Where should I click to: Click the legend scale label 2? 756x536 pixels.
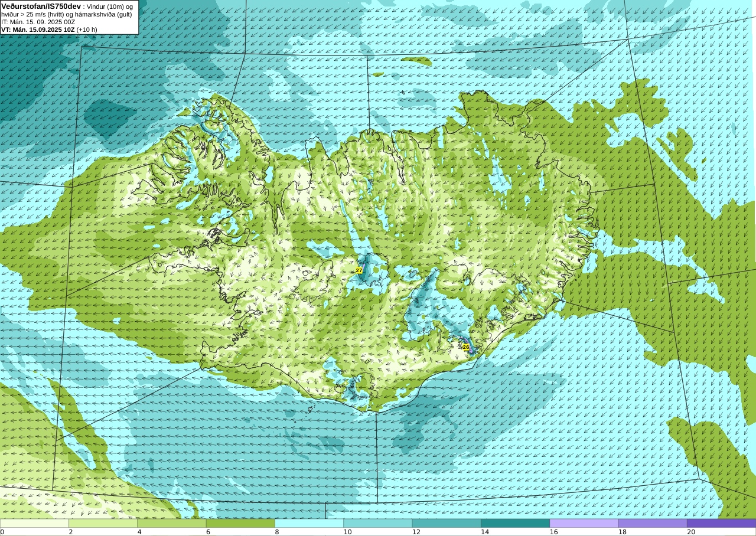71,532
